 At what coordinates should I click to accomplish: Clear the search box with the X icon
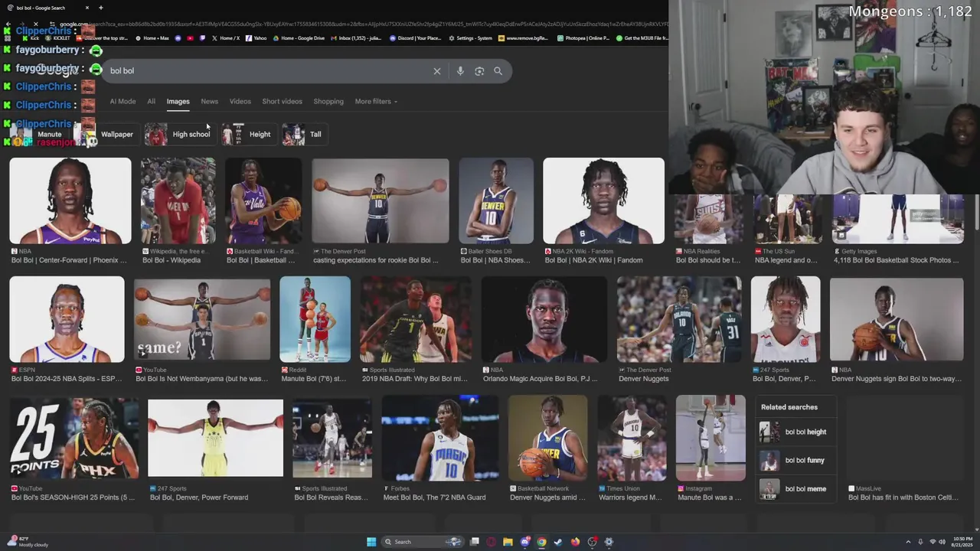(x=437, y=71)
